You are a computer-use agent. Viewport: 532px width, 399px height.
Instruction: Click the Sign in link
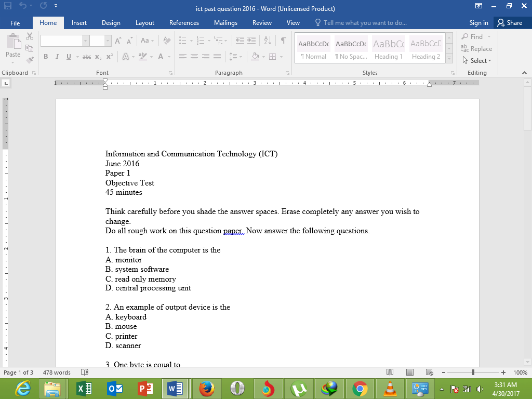coord(478,22)
